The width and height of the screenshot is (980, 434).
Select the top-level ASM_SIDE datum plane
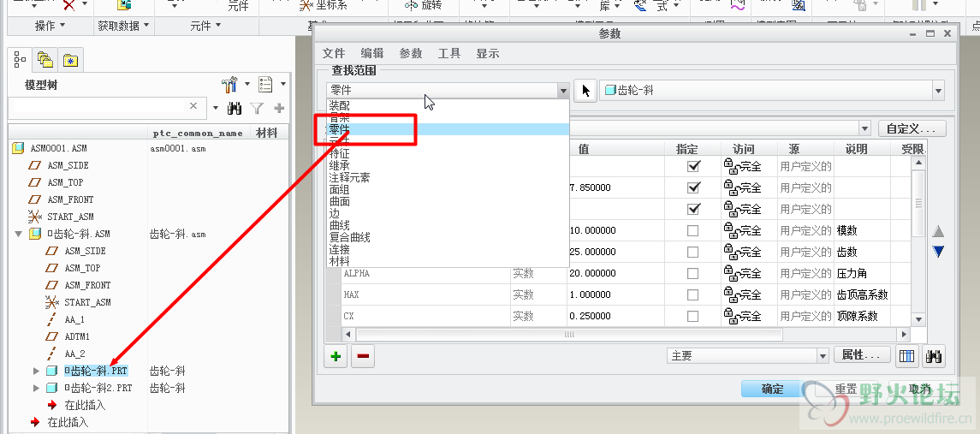68,166
